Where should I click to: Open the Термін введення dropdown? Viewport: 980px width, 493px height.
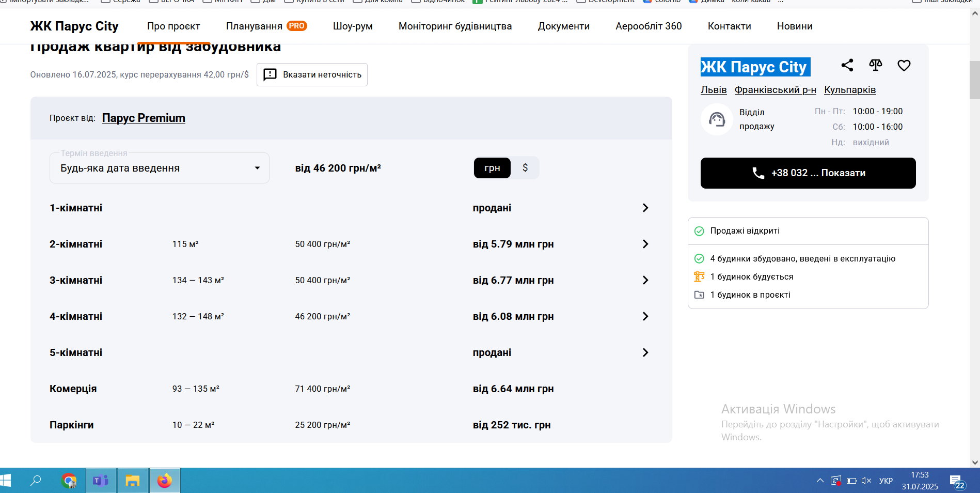(160, 168)
